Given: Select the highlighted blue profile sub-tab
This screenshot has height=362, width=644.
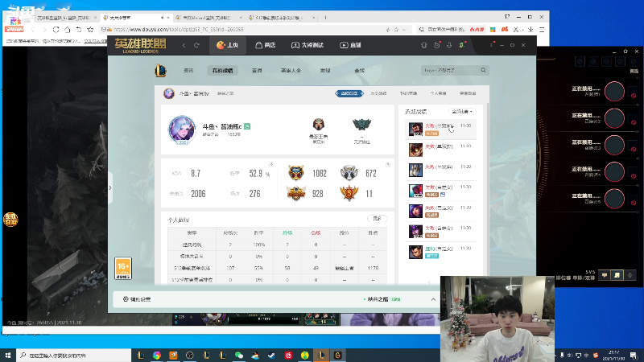Looking at the screenshot, I should coord(349,93).
